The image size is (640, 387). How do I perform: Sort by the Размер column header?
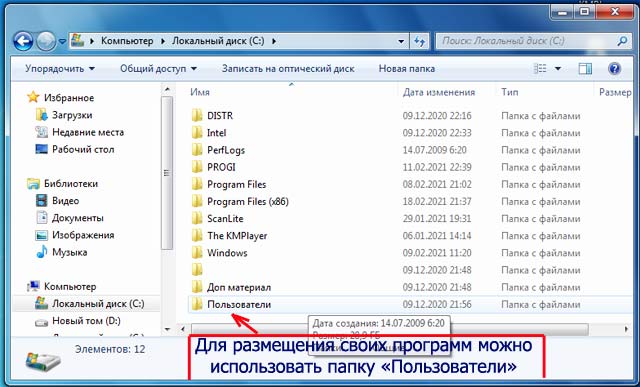pyautogui.click(x=615, y=92)
